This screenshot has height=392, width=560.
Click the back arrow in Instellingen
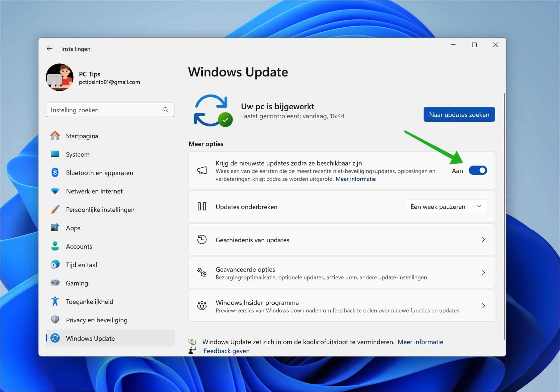[49, 48]
